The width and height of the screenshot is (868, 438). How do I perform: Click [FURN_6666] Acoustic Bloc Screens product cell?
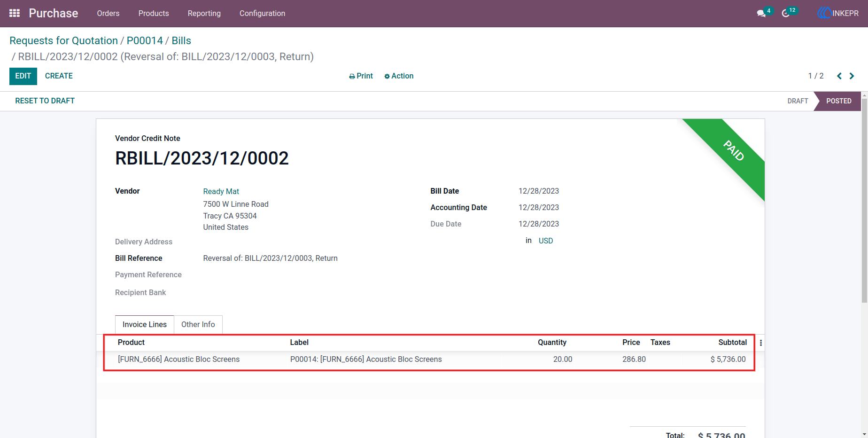coord(179,360)
